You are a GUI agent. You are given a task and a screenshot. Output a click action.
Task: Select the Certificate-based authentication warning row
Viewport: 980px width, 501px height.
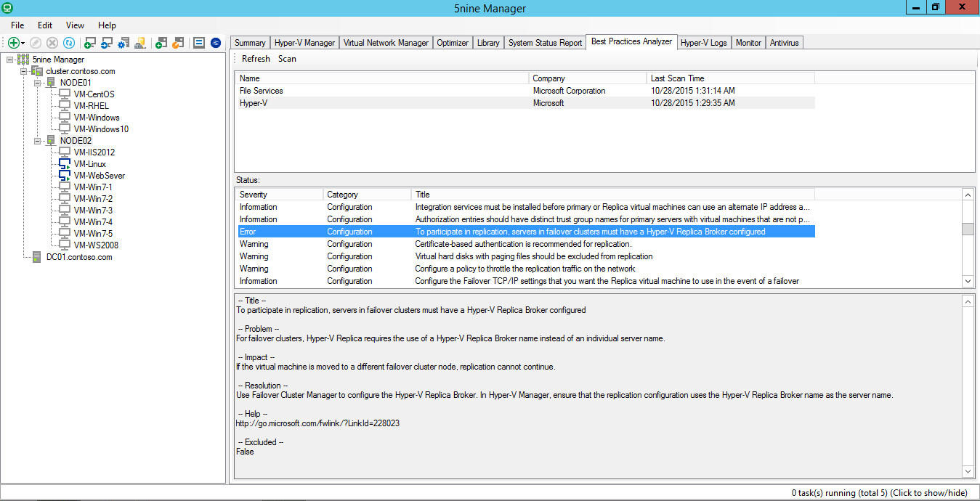(x=525, y=244)
